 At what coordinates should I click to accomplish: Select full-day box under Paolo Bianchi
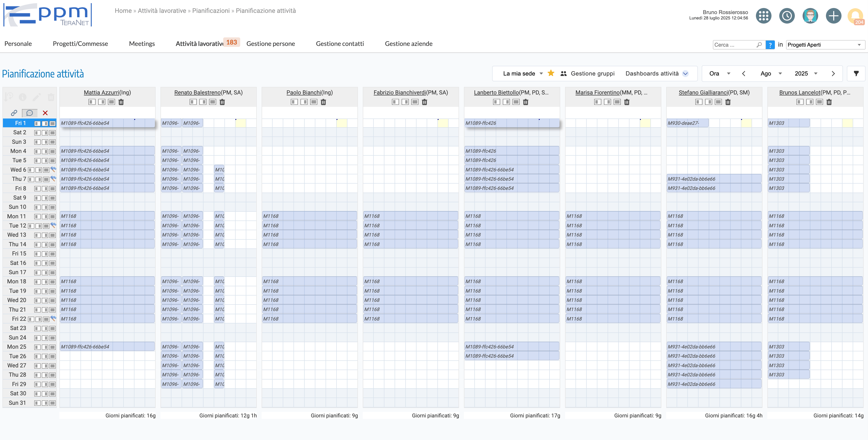314,102
